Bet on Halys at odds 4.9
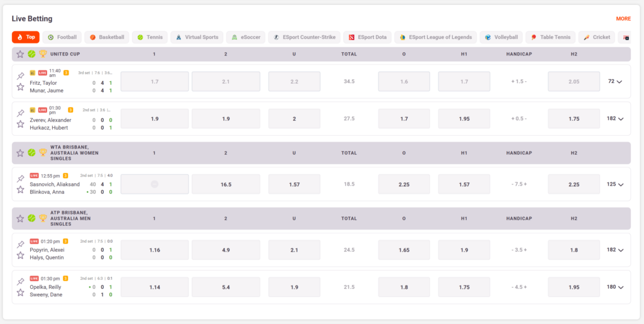644x324 pixels. 226,250
